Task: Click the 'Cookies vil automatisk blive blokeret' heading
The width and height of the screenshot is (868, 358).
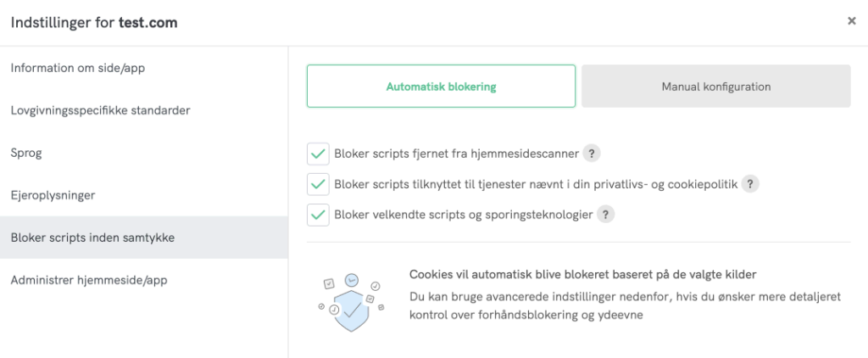Action: tap(582, 275)
